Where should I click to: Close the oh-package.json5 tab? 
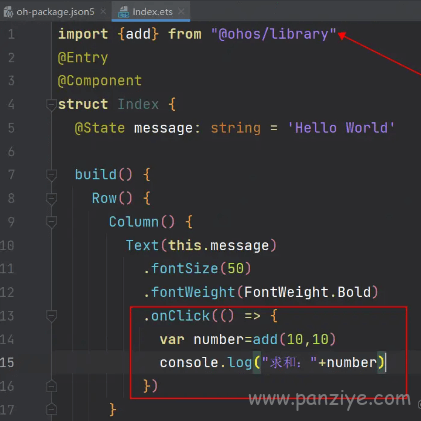pos(103,12)
